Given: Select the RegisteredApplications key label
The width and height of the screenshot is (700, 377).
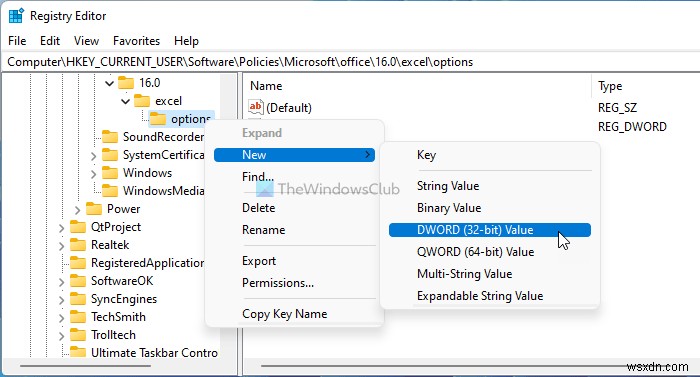Looking at the screenshot, I should 147,263.
